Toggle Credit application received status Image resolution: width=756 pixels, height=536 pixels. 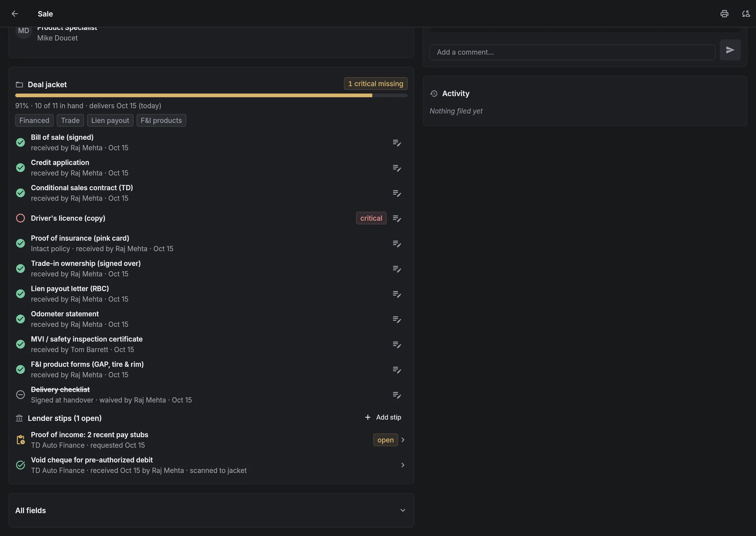(x=20, y=168)
